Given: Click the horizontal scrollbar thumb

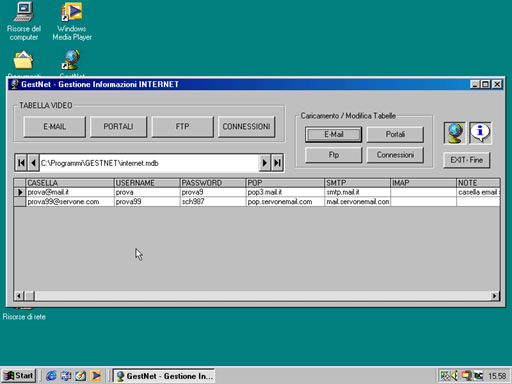Looking at the screenshot, I should click(29, 296).
